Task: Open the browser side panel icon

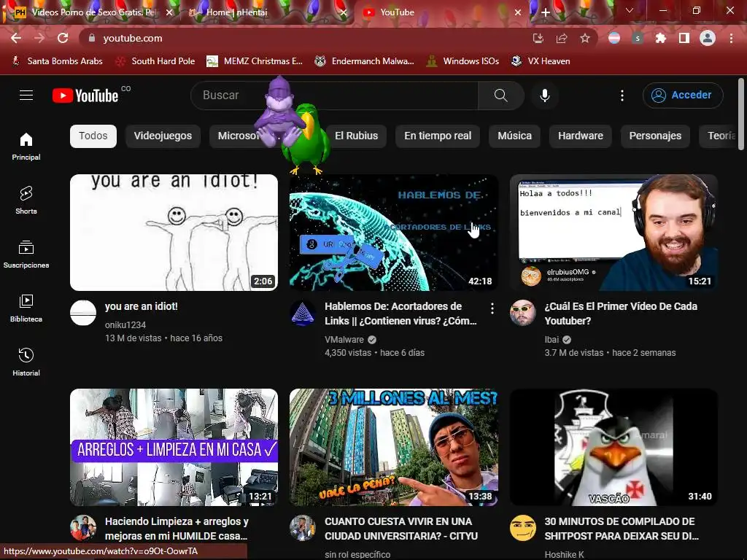Action: [x=684, y=38]
